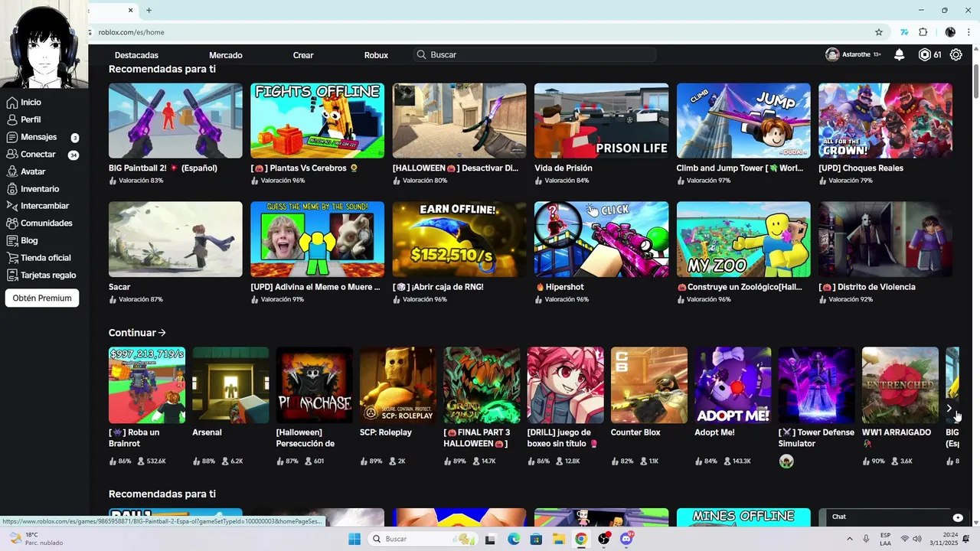
Task: Open the Distrito de Violencia thumbnail
Action: (885, 240)
